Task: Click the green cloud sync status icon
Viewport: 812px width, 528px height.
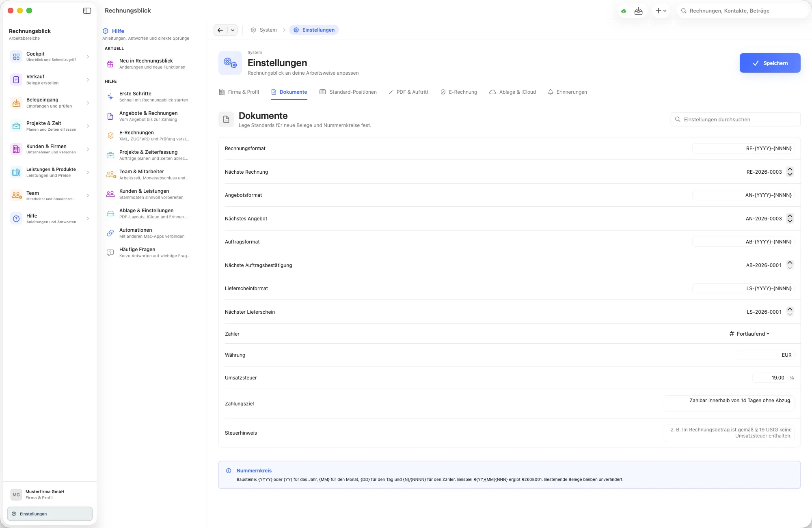Action: (x=624, y=11)
